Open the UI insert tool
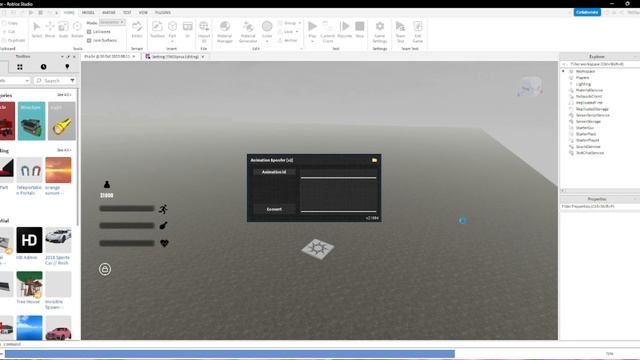The image size is (640, 360). 187,29
